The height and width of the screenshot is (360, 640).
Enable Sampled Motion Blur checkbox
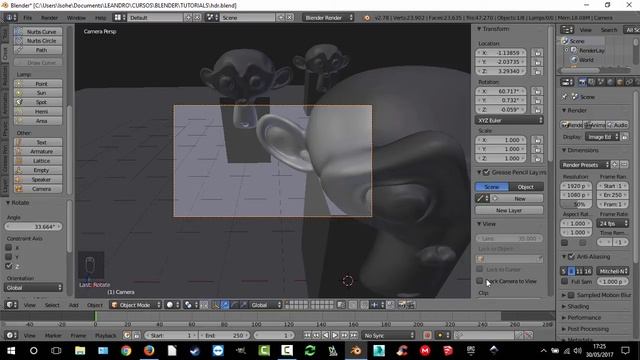click(x=571, y=295)
